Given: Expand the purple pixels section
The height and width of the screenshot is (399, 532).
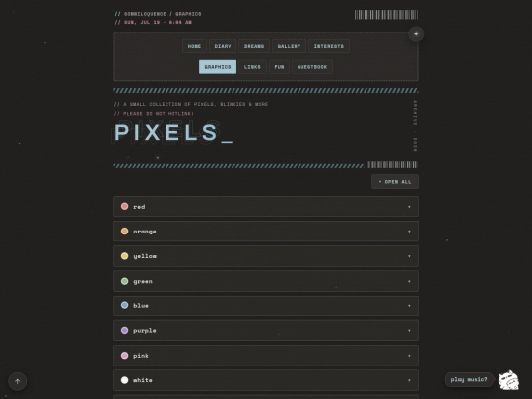Looking at the screenshot, I should tap(266, 330).
